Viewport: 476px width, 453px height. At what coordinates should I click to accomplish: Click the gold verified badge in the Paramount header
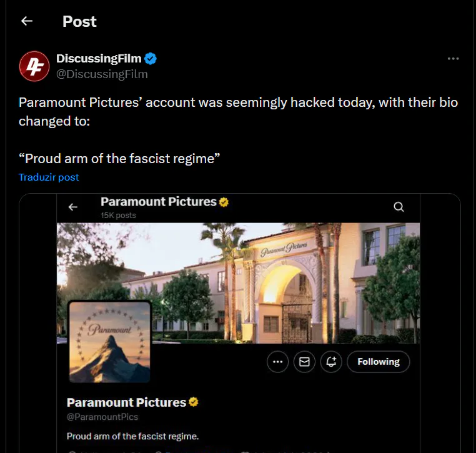[x=224, y=202]
